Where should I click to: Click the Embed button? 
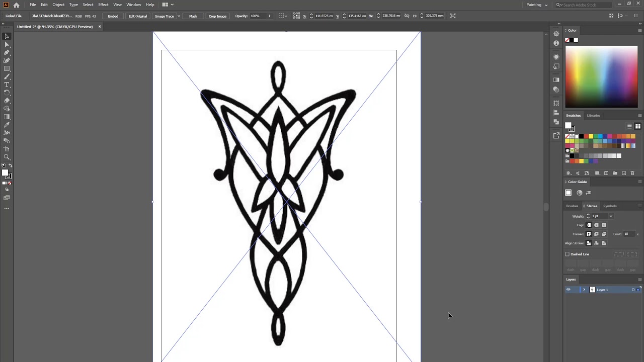(113, 16)
